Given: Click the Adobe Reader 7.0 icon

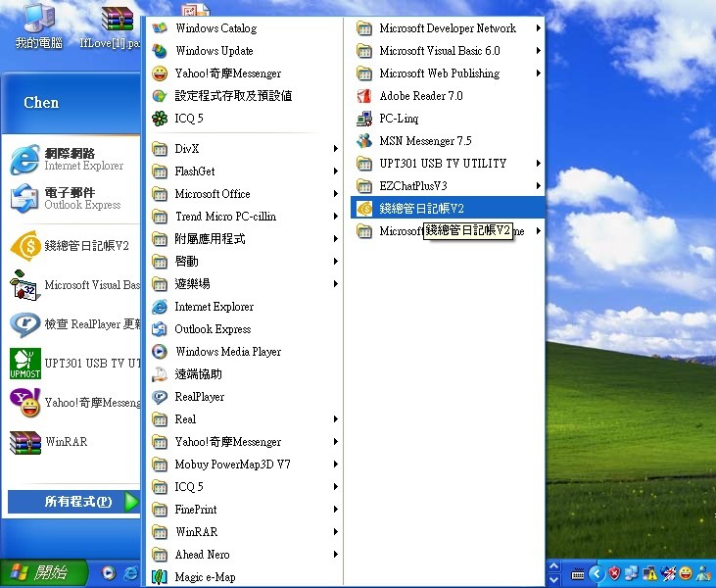Looking at the screenshot, I should pos(364,96).
